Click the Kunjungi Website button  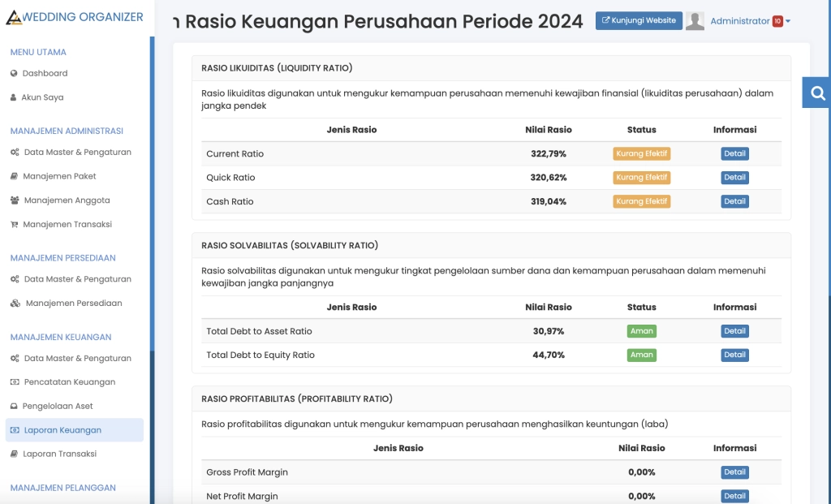639,20
